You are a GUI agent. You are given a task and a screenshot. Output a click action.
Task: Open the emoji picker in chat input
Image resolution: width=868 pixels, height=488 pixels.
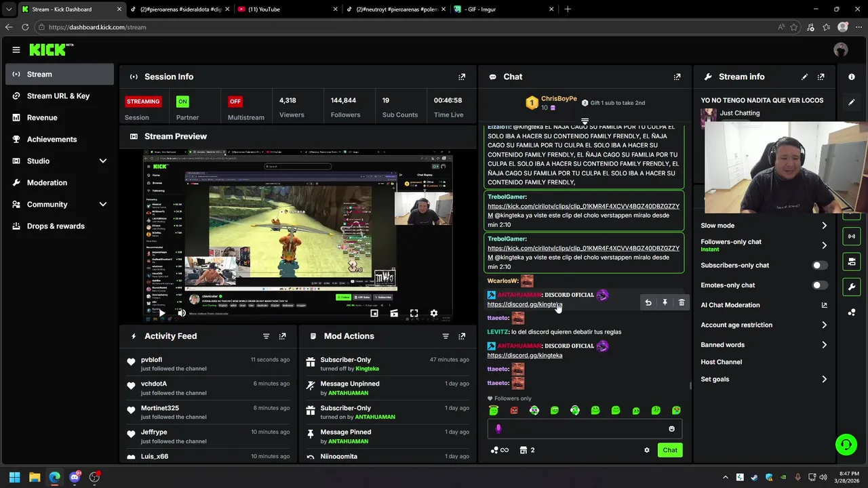(x=672, y=428)
